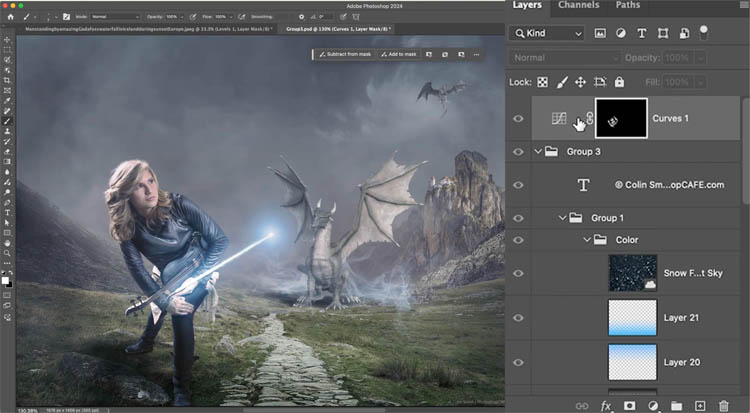Hide the Color group eye
The height and width of the screenshot is (413, 750).
518,240
